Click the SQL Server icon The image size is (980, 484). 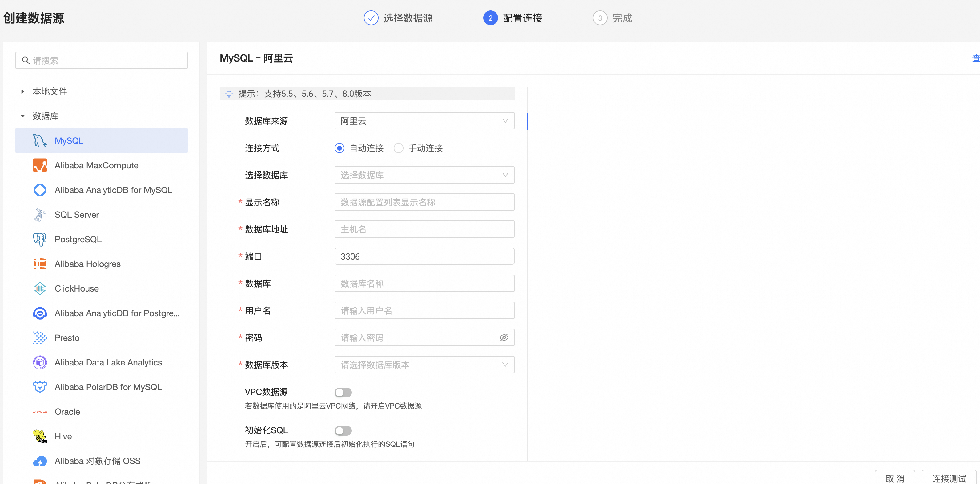click(x=40, y=215)
